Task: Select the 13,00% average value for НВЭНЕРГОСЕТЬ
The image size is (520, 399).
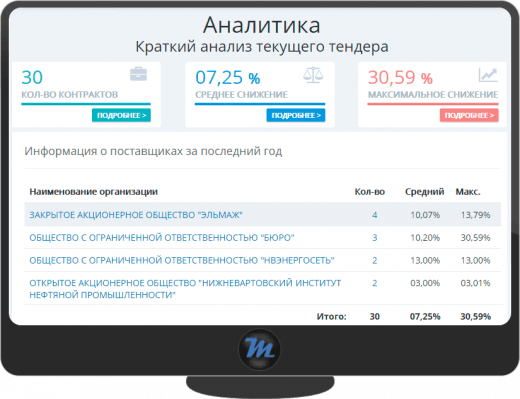Action: tap(425, 260)
